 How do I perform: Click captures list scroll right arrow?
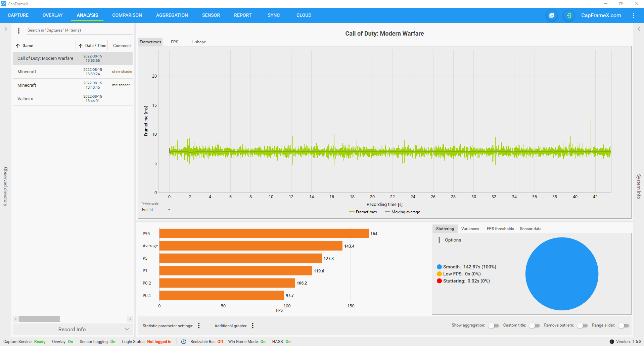[x=130, y=319]
